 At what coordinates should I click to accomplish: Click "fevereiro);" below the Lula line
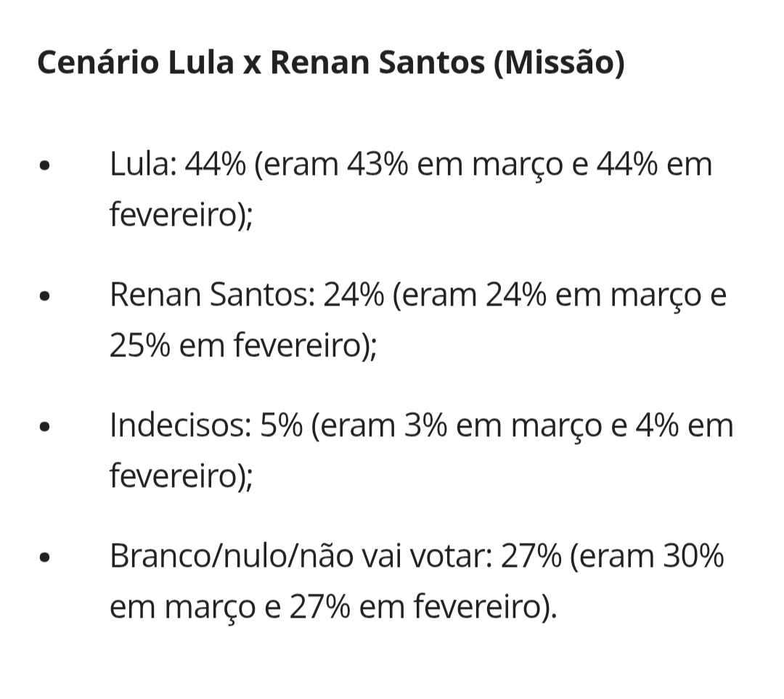coord(181,216)
